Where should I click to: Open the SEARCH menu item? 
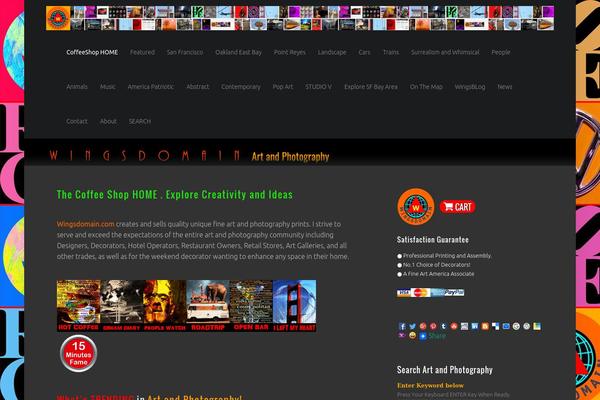tap(140, 121)
